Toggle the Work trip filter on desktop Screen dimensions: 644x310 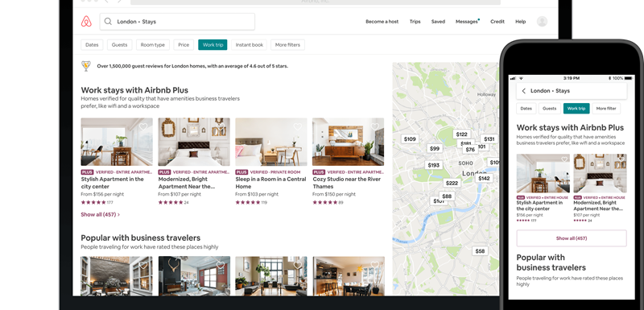[x=213, y=45]
